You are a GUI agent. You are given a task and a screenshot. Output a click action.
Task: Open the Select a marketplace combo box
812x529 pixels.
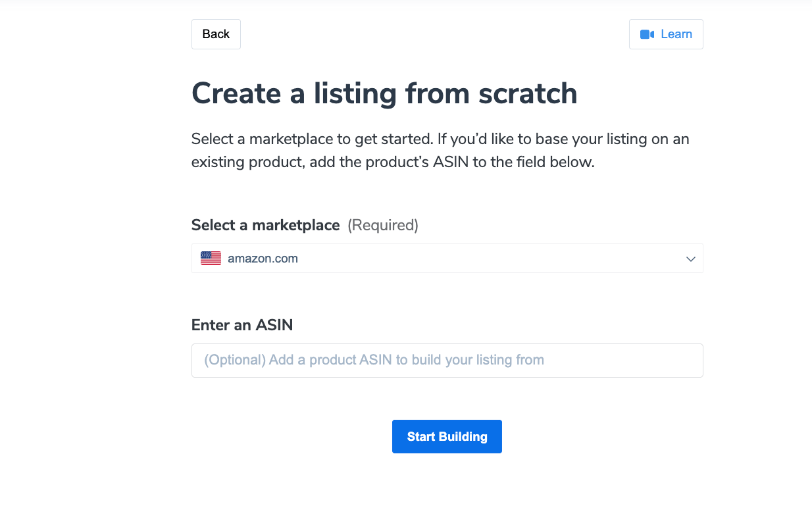(447, 258)
